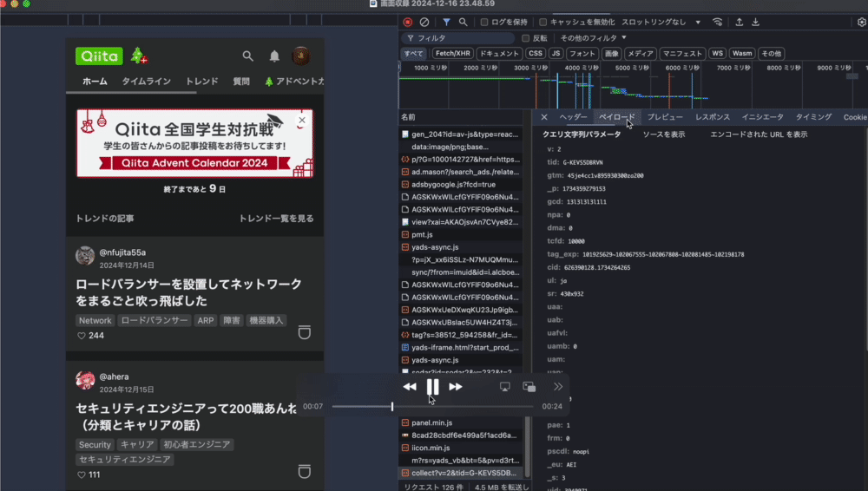The width and height of the screenshot is (868, 491).
Task: Rewind the video playback
Action: coord(410,387)
